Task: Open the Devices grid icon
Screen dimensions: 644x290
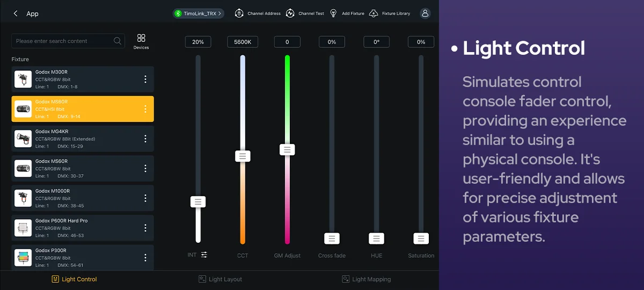Action: pos(141,38)
